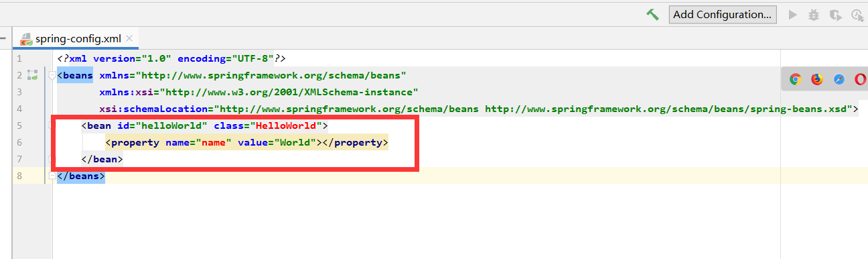The width and height of the screenshot is (868, 259).
Task: Open the file in Firefox browser
Action: coord(817,79)
